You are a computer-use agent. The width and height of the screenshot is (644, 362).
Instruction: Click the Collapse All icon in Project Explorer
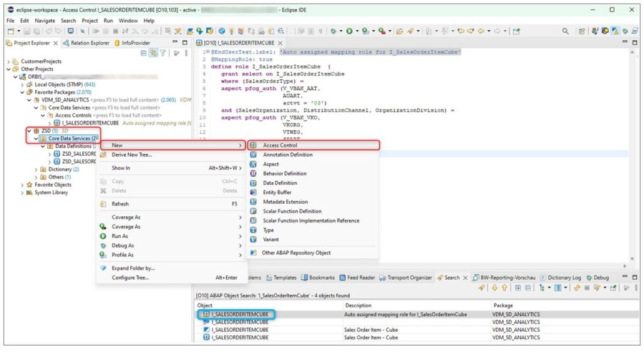143,53
